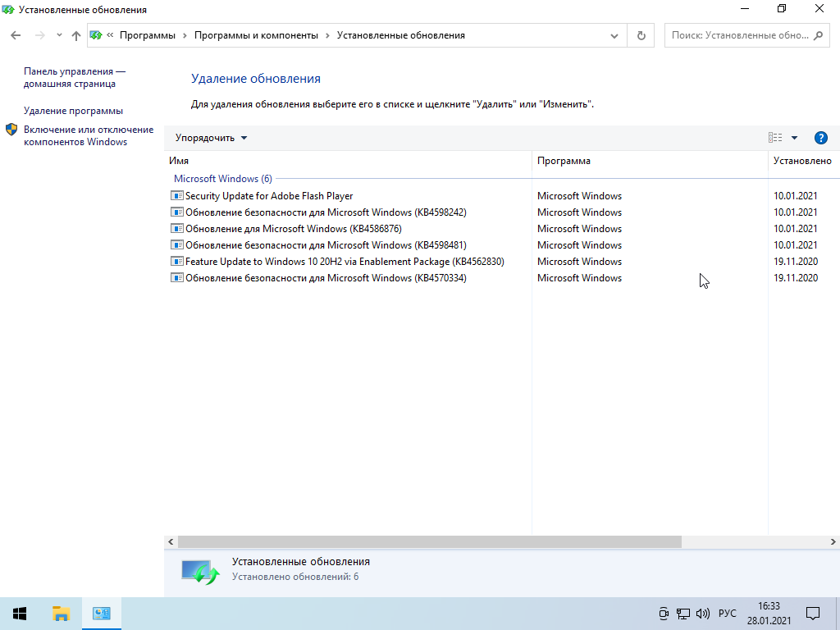Screen dimensions: 840x630
Task: Click the horizontal scrollbar left arrow
Action: (171, 541)
